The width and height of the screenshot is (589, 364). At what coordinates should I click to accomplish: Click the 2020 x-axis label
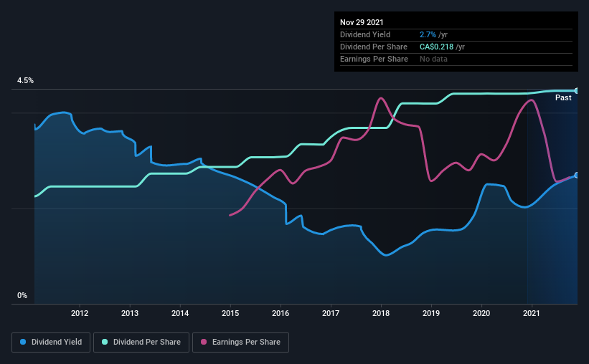(x=481, y=313)
